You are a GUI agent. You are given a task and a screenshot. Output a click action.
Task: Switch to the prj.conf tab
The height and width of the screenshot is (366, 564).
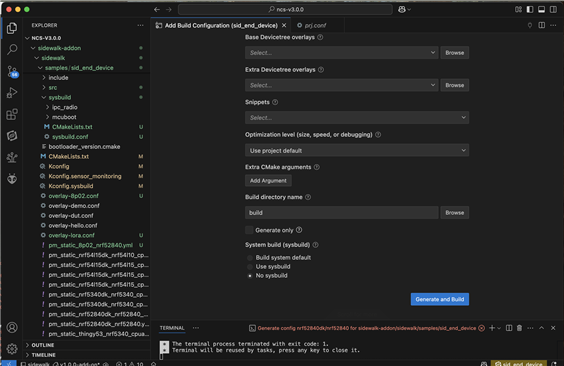point(311,26)
